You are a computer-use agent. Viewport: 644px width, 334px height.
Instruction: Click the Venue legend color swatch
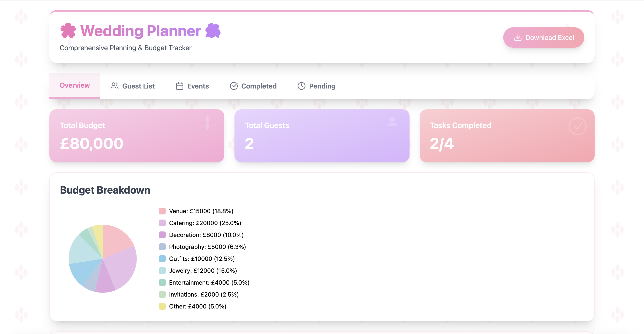click(162, 211)
